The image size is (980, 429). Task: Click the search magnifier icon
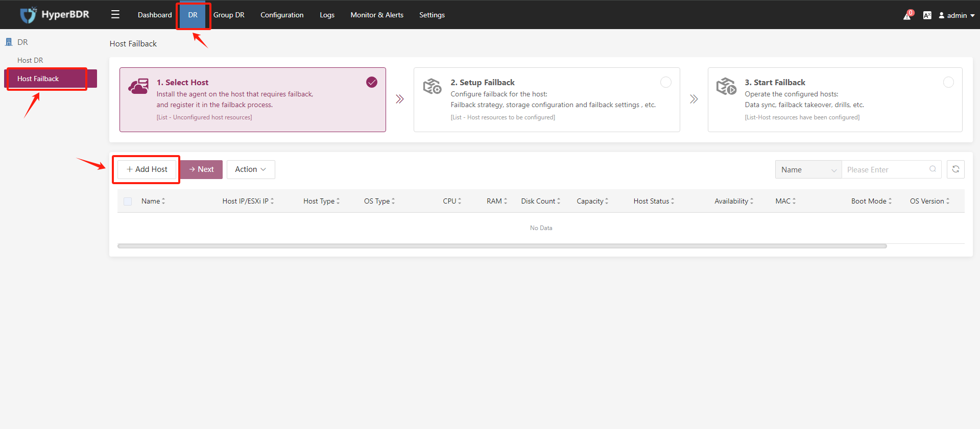pos(933,169)
